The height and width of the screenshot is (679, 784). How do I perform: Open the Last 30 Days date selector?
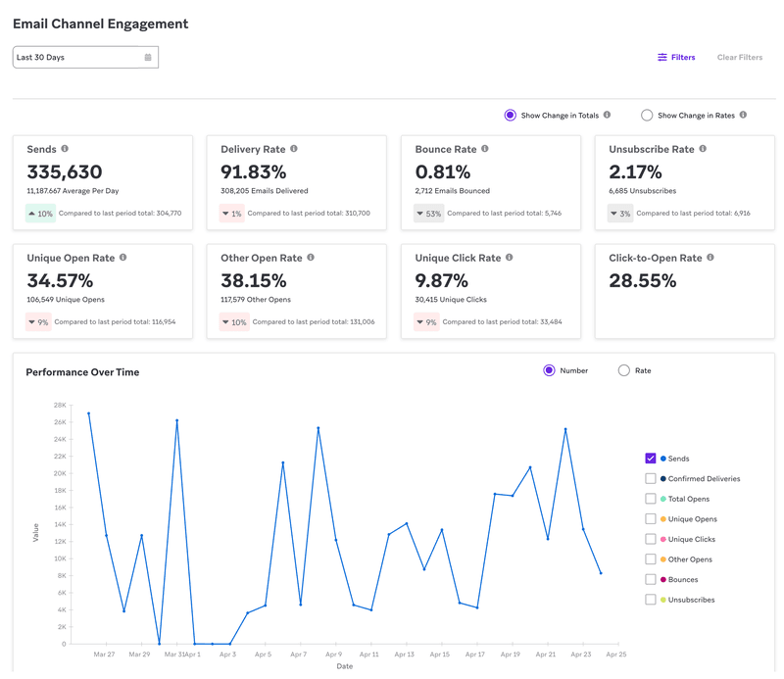tap(85, 57)
